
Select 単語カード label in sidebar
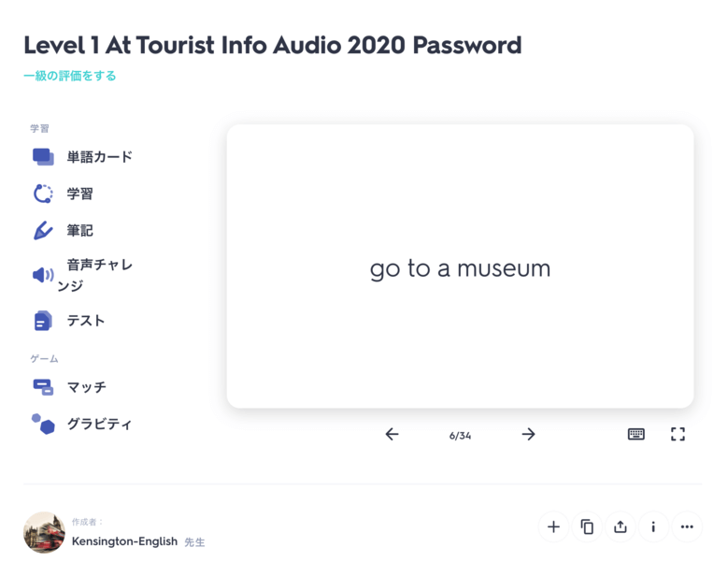[x=99, y=157]
